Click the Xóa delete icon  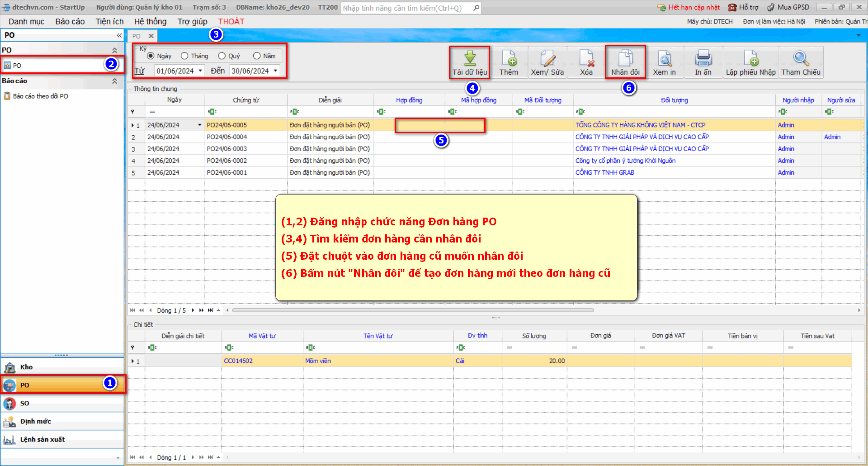[x=586, y=59]
